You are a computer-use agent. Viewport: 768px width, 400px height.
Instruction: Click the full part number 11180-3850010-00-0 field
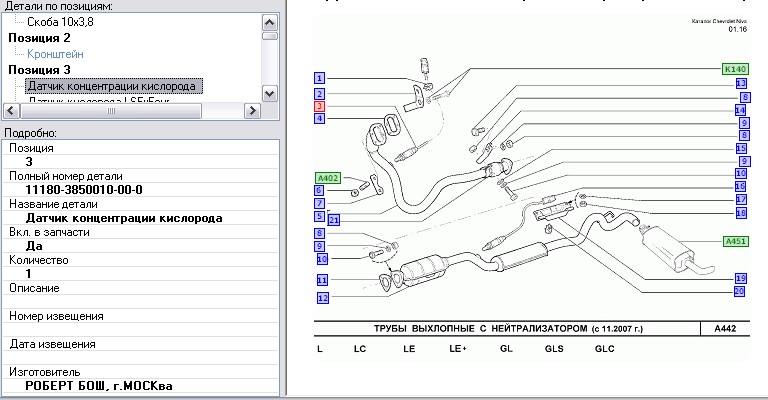pyautogui.click(x=84, y=189)
